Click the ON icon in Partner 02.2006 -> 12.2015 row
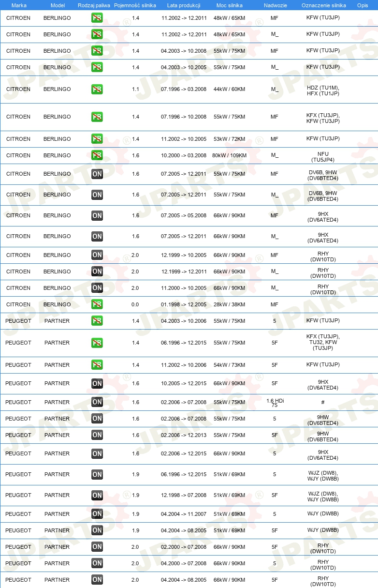Screen dimensions: 378x588 point(97,453)
